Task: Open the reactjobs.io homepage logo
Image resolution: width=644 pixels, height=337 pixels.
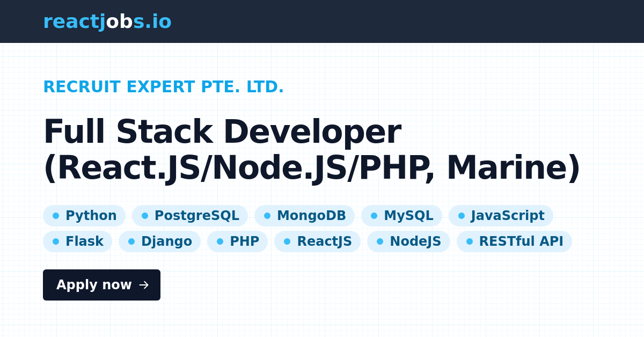Action: point(107,21)
